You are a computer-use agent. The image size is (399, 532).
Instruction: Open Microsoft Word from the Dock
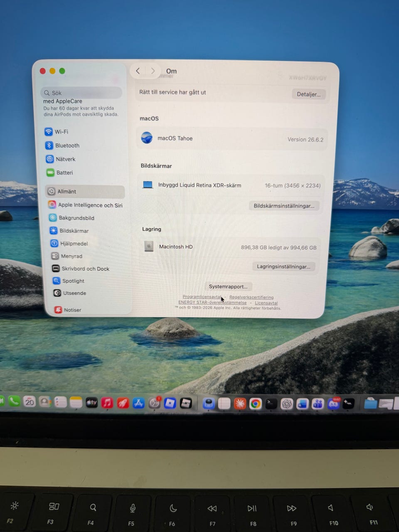pos(302,404)
